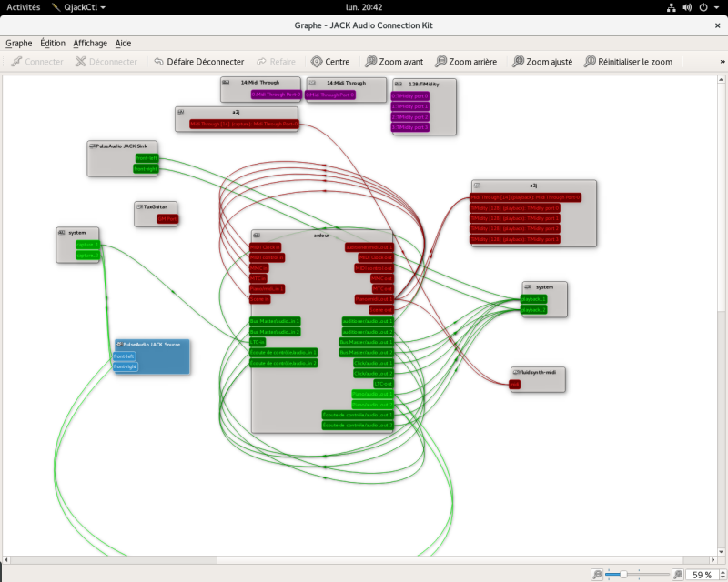
Task: Select the fluidsynth-midi midi port
Action: pos(514,385)
